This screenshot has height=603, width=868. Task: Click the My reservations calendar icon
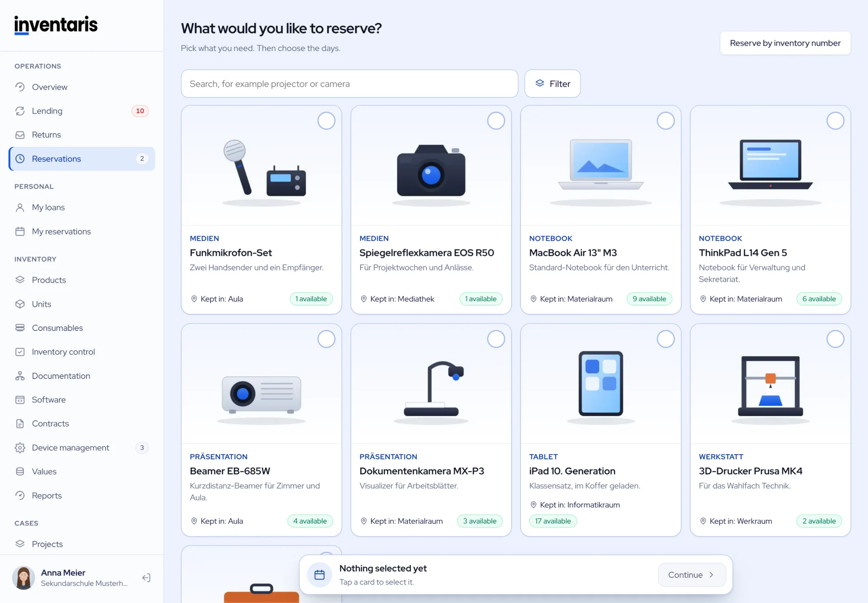(x=20, y=231)
